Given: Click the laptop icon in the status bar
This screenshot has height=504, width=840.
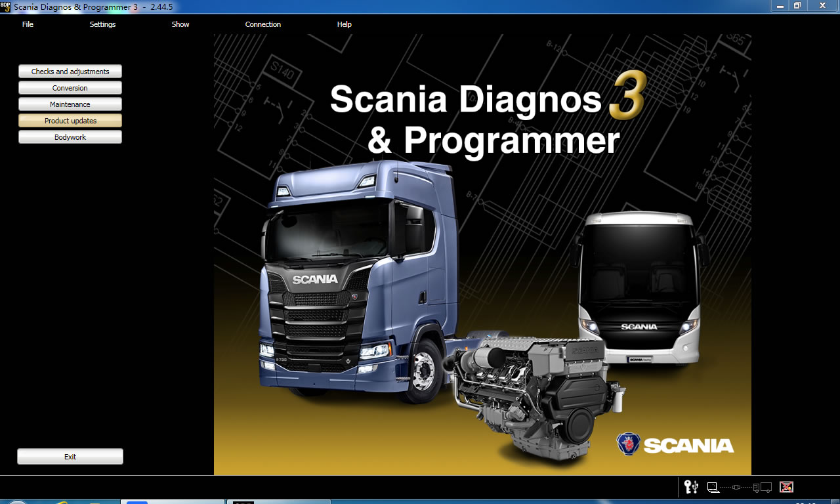Looking at the screenshot, I should coord(712,488).
